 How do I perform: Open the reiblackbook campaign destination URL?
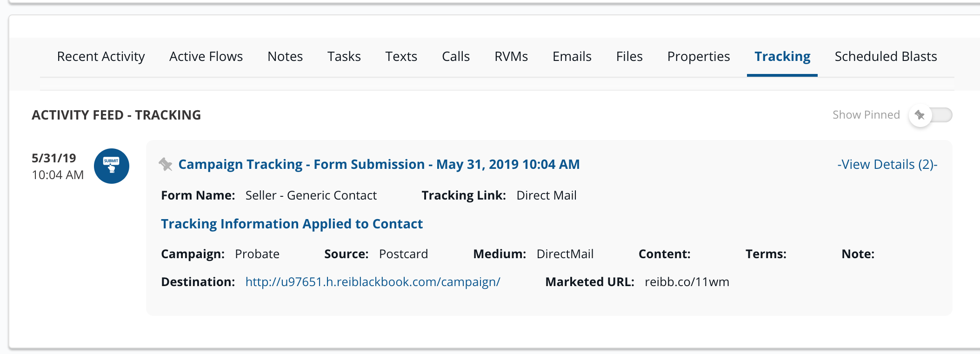pyautogui.click(x=373, y=282)
